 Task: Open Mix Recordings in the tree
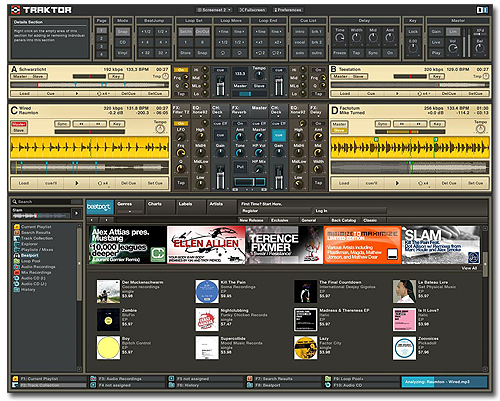[x=16, y=272]
